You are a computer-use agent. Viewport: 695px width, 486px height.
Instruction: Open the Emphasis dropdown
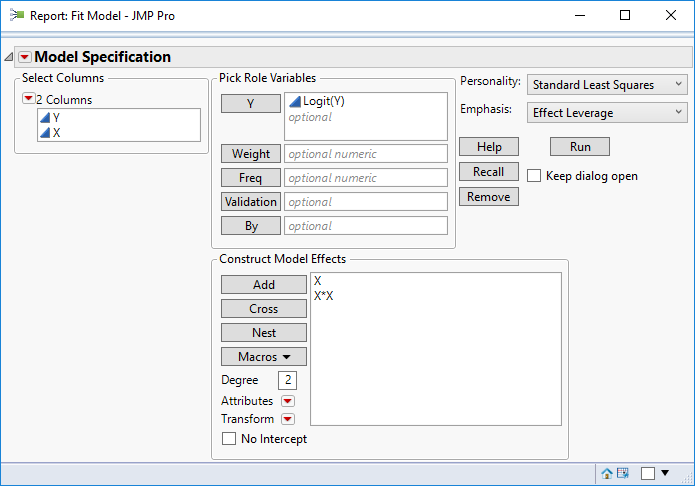[607, 113]
